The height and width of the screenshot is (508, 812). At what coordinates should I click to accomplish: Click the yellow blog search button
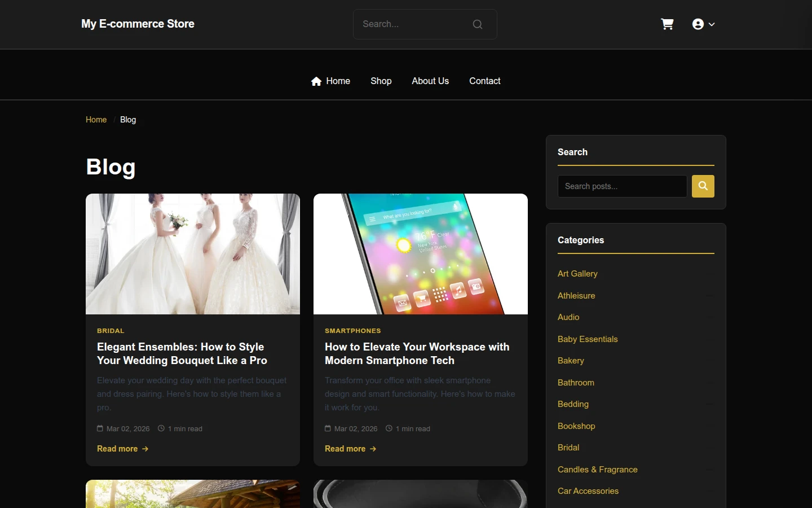pos(703,186)
